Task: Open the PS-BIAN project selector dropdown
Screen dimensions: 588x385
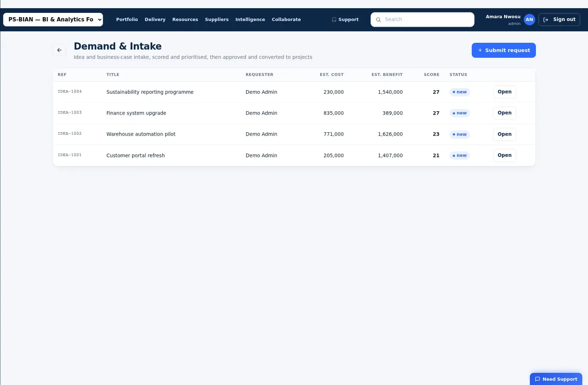Action: [x=53, y=20]
